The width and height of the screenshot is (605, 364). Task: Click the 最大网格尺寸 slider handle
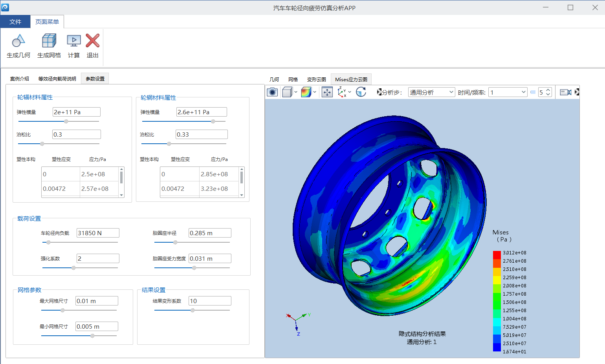click(62, 310)
